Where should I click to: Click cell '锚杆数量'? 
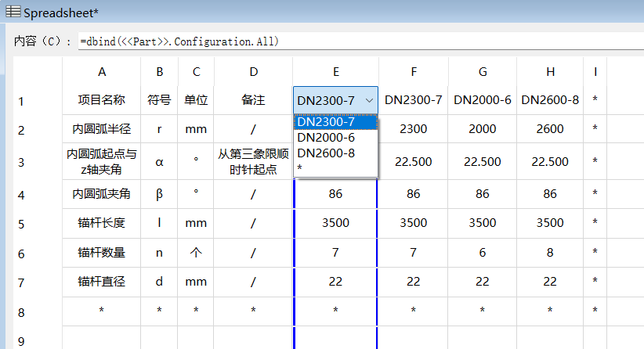point(101,253)
